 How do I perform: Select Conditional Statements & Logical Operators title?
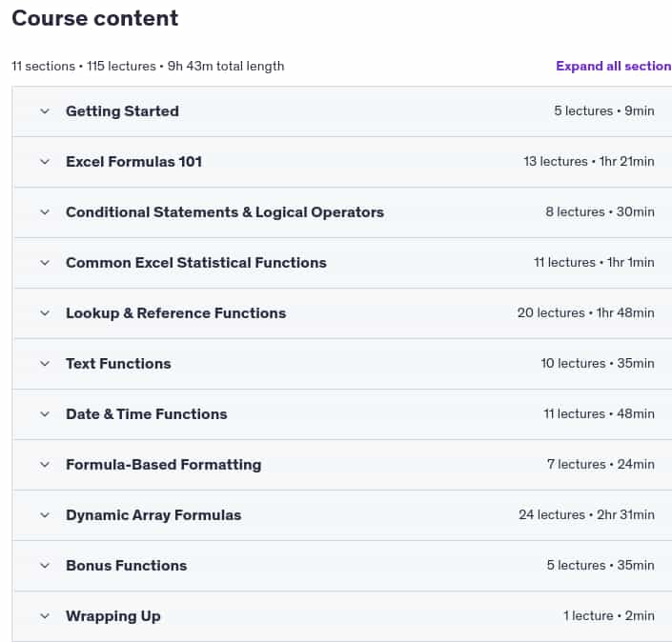225,212
